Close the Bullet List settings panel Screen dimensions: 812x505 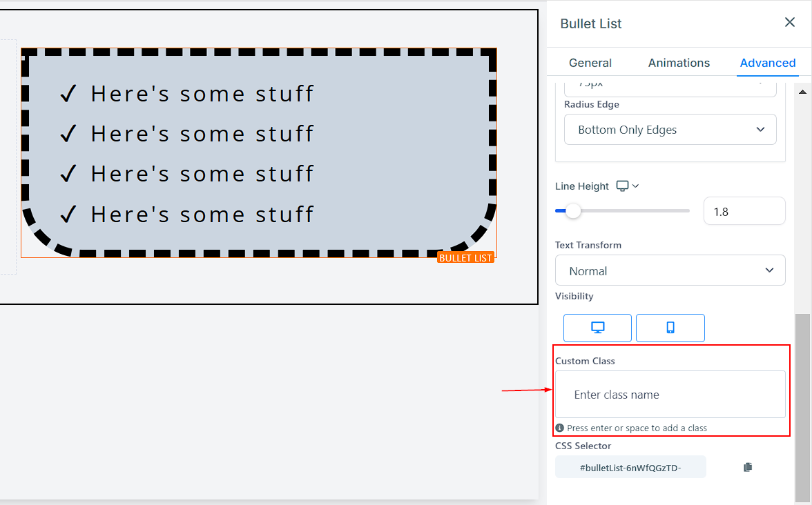tap(790, 23)
